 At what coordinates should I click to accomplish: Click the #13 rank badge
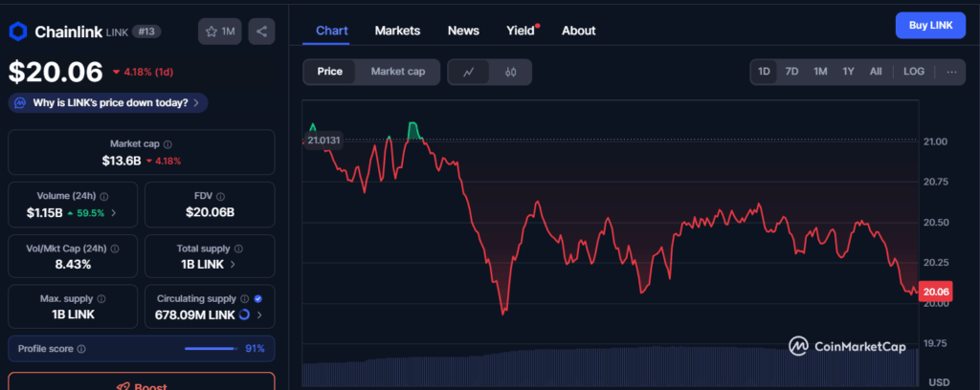coord(145,32)
